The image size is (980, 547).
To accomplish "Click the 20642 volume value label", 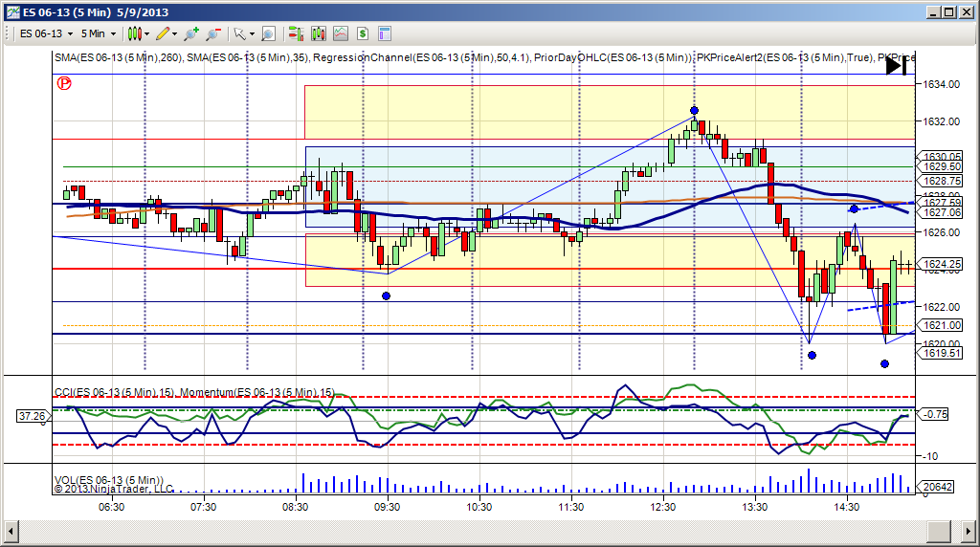I will (x=936, y=487).
